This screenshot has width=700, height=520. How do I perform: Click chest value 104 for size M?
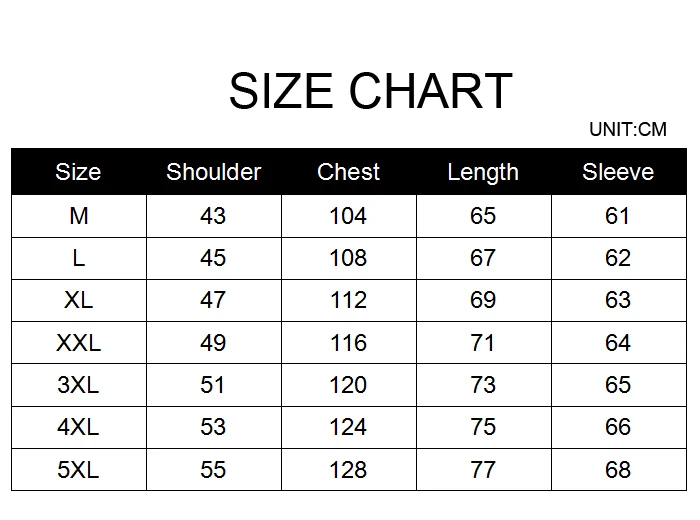348,216
